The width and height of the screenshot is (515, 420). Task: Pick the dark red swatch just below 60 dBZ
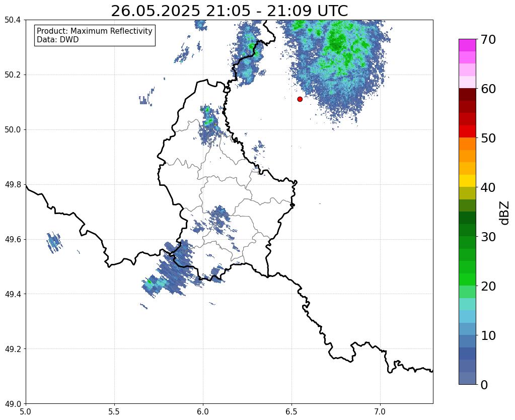[467, 95]
